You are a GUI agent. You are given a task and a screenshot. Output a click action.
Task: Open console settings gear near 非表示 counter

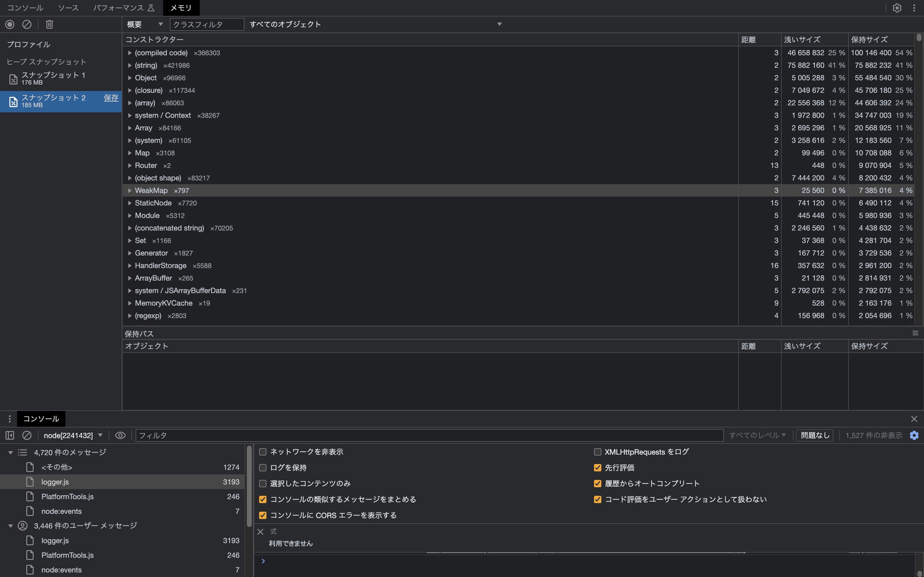click(x=914, y=435)
